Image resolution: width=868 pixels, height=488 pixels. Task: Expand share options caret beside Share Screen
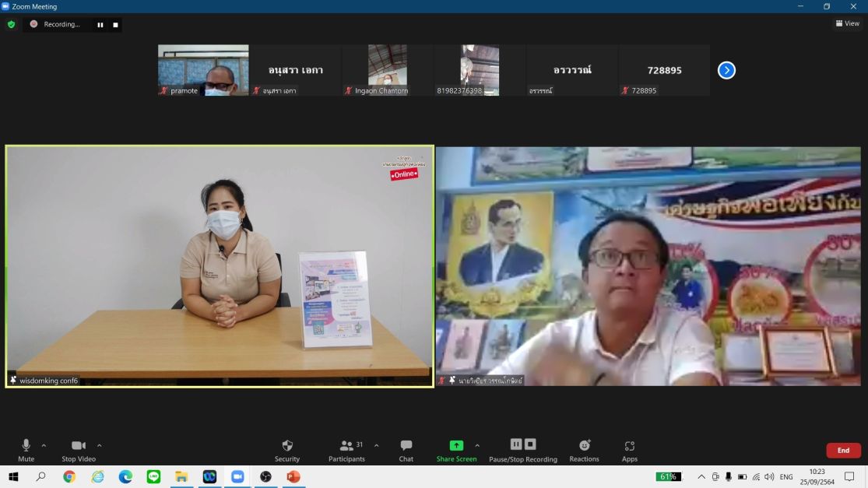477,445
